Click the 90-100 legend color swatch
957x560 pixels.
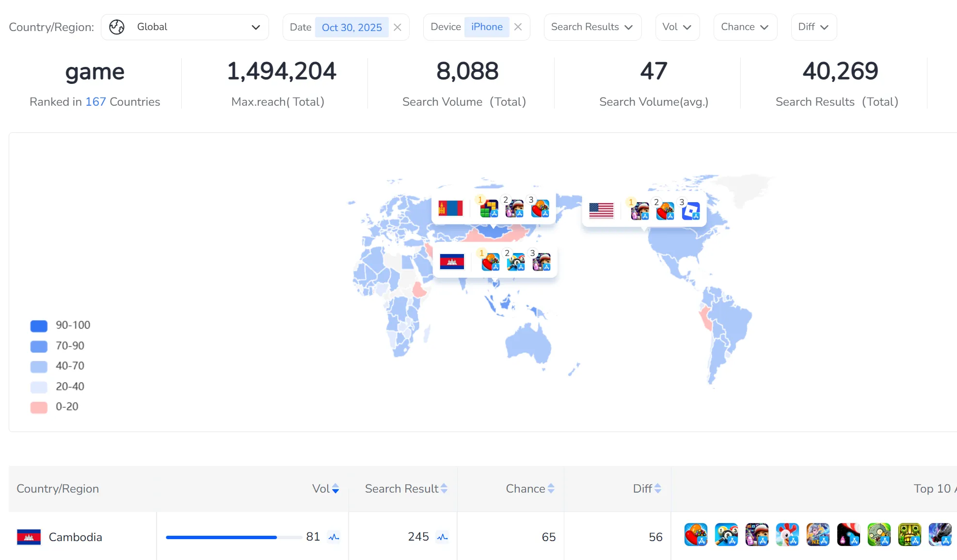[39, 326]
